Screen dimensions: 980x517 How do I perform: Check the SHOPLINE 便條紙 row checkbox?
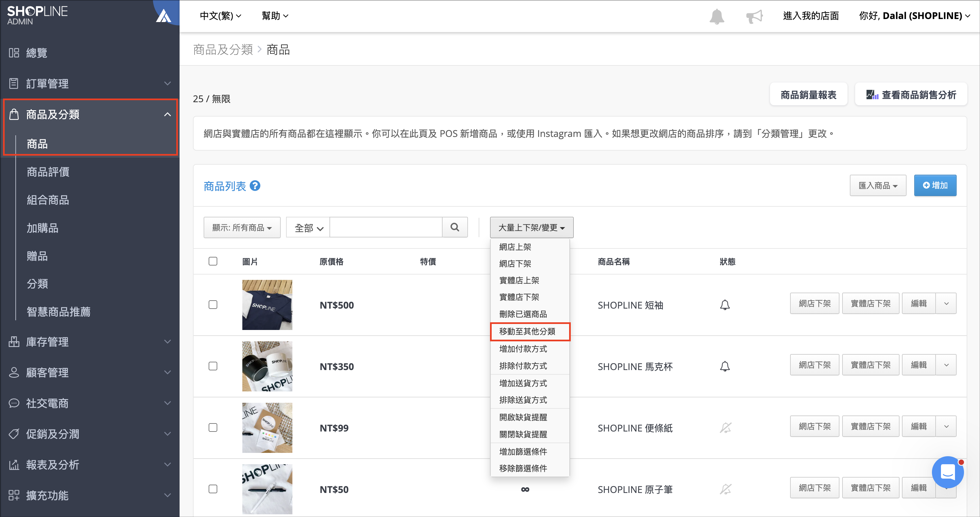213,427
